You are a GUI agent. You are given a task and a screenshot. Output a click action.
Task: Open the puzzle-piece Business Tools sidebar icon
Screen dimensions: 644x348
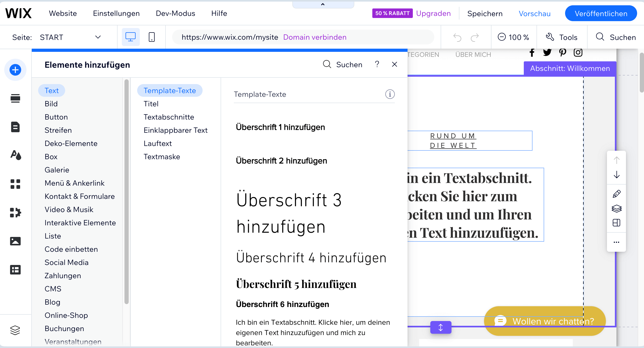(x=15, y=213)
